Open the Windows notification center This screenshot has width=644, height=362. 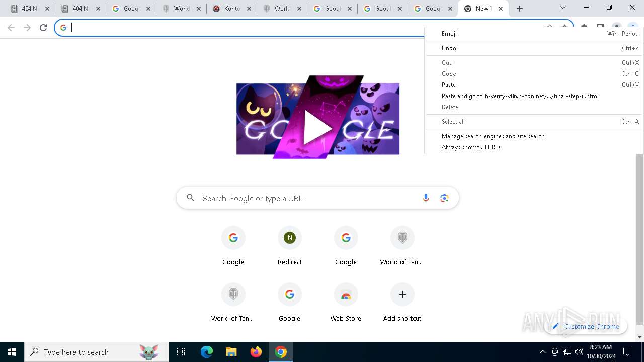click(627, 352)
